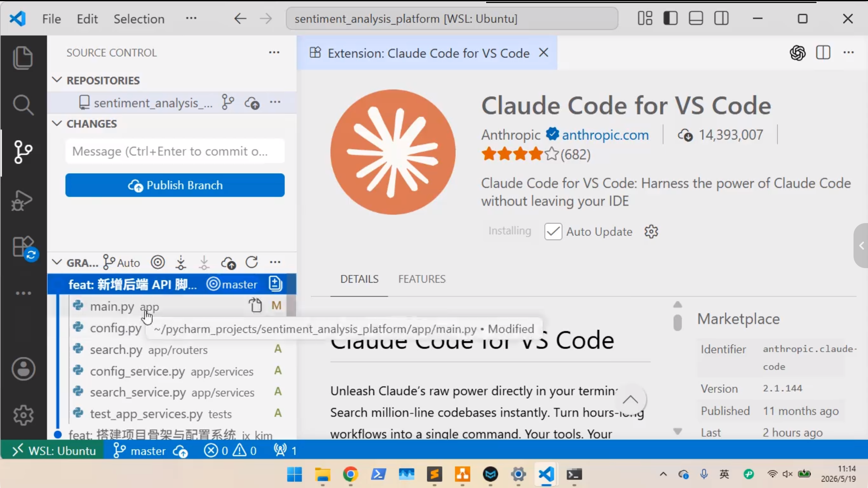Expand the hidden title bar menu items
Screen dimensions: 868x488
pyautogui.click(x=191, y=18)
